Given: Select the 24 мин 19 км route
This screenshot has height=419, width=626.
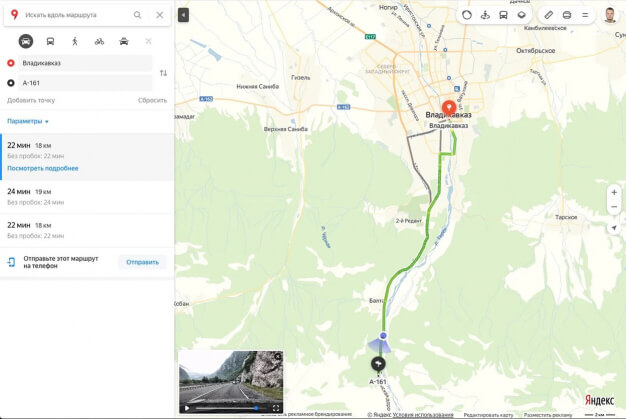Looking at the screenshot, I should [87, 197].
